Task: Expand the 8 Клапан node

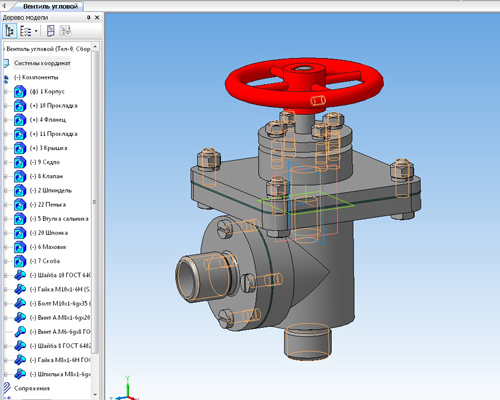Action: [x=5, y=176]
